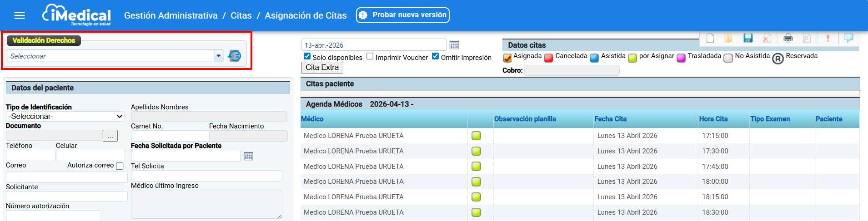The height and width of the screenshot is (221, 868).
Task: Click the green status square for 17:15:00
Action: click(476, 136)
